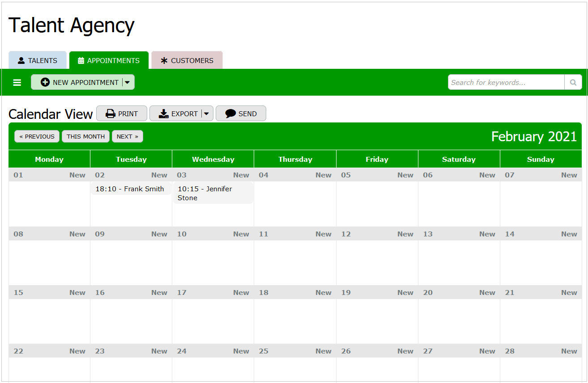Open the 18:10 Frank Smith appointment
The width and height of the screenshot is (588, 383).
tap(130, 189)
